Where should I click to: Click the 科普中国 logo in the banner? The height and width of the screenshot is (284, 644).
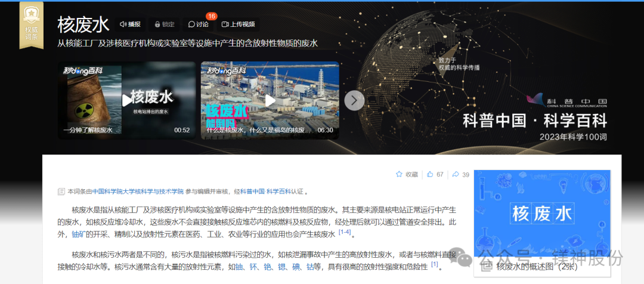coord(566,101)
